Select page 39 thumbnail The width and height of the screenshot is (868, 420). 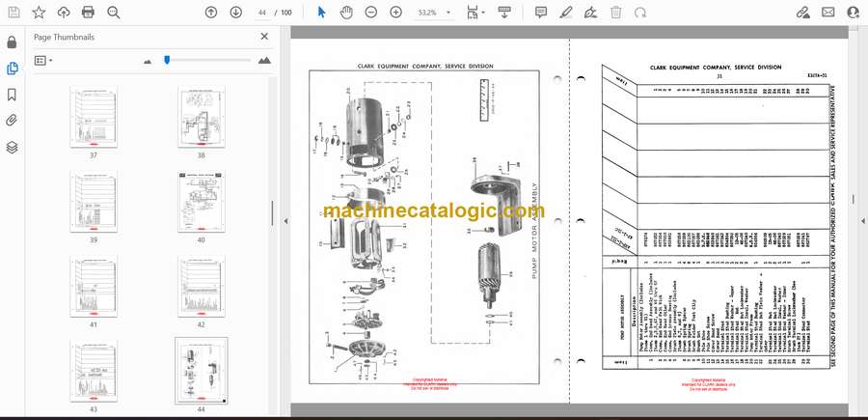tap(93, 202)
